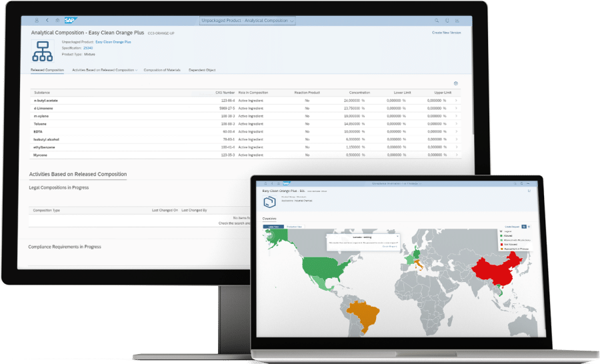
Task: Open specification 25340 link
Action: pos(88,48)
